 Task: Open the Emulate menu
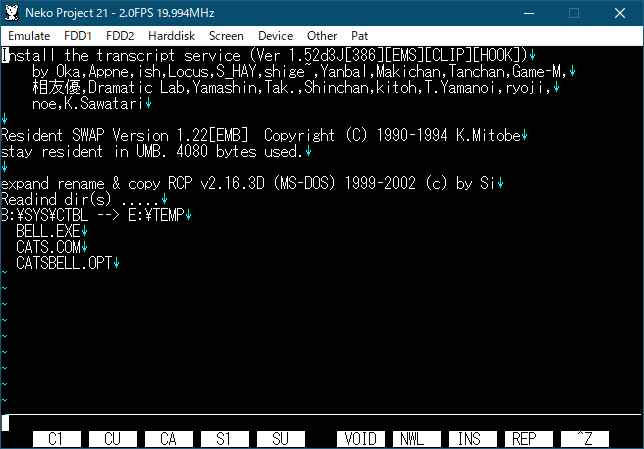tap(29, 36)
